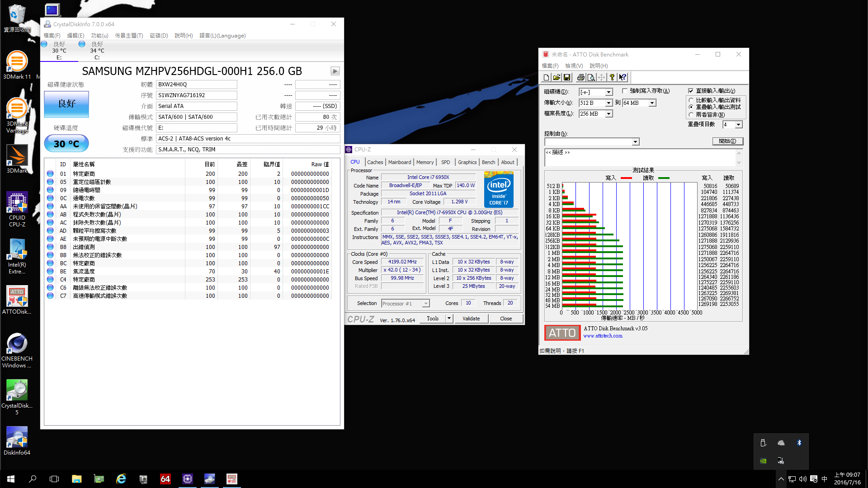
Task: Open Internet Explorer from the taskbar
Action: point(121,479)
